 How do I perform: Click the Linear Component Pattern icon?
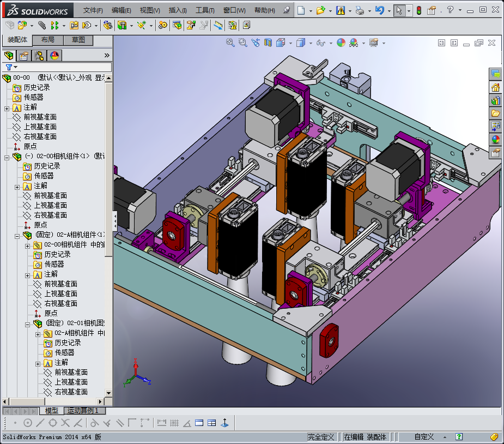point(54,25)
